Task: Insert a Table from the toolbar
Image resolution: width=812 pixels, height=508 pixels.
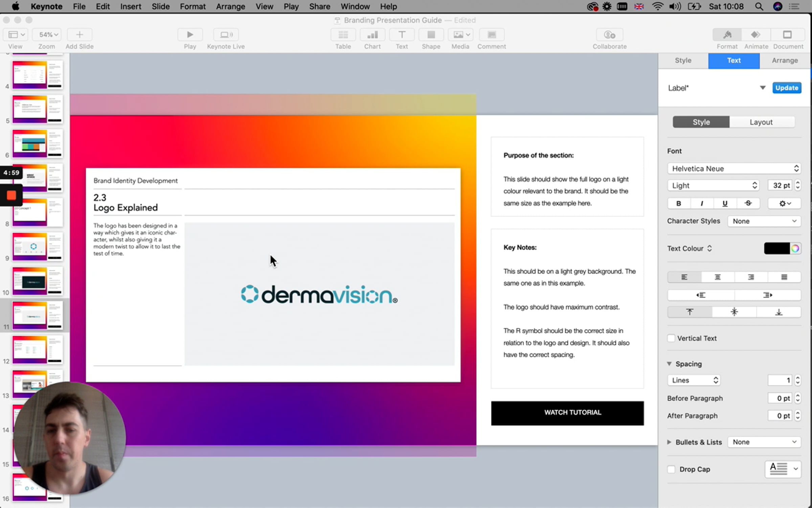Action: 343,35
